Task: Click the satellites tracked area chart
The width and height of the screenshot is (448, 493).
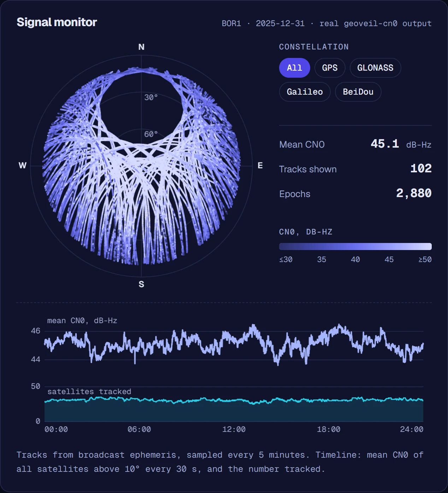Action: (x=234, y=410)
